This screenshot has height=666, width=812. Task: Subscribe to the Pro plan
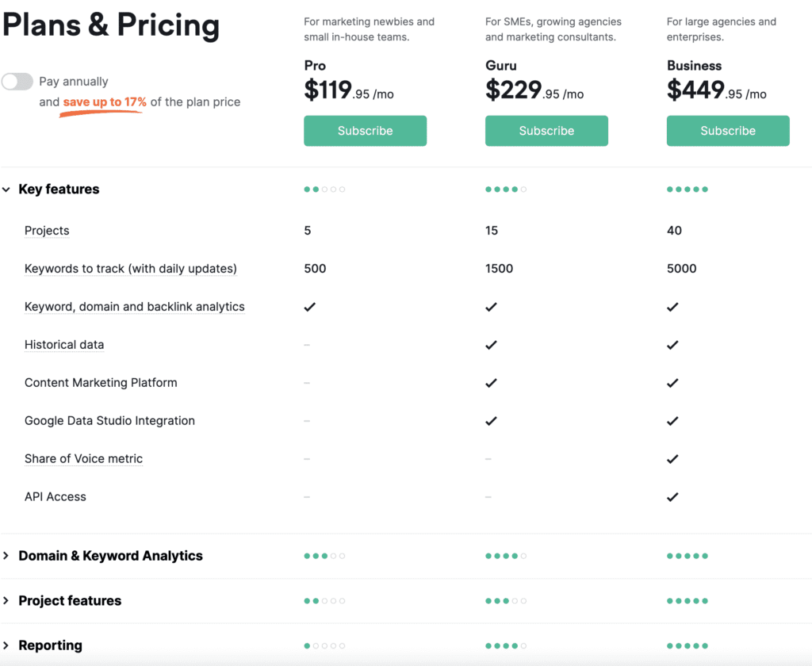[365, 131]
